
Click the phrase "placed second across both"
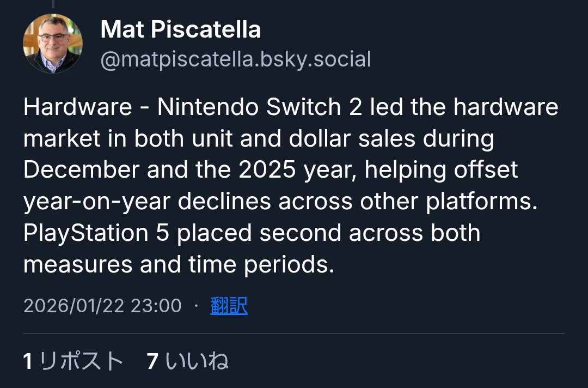(x=328, y=233)
